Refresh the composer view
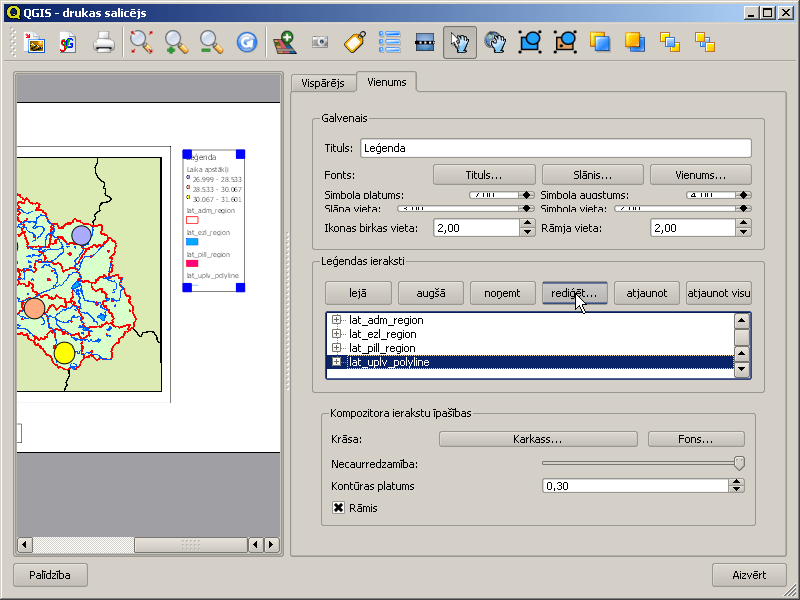 (x=246, y=43)
